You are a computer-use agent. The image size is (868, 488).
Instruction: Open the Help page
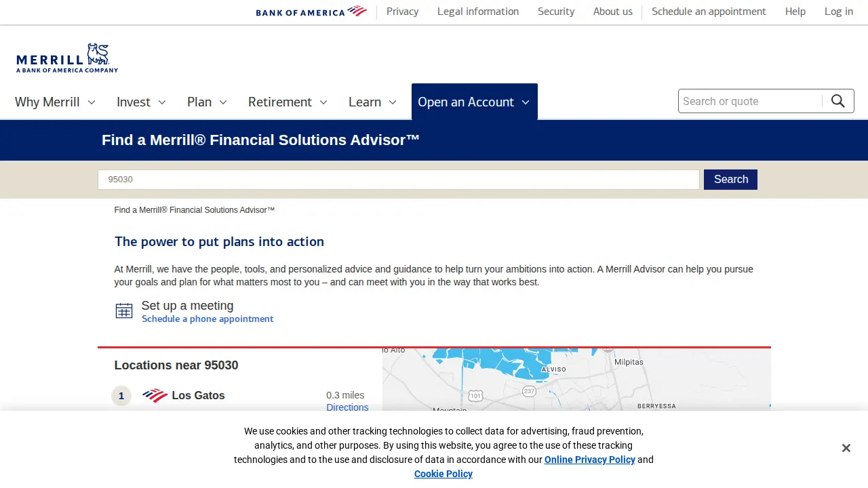coord(795,12)
